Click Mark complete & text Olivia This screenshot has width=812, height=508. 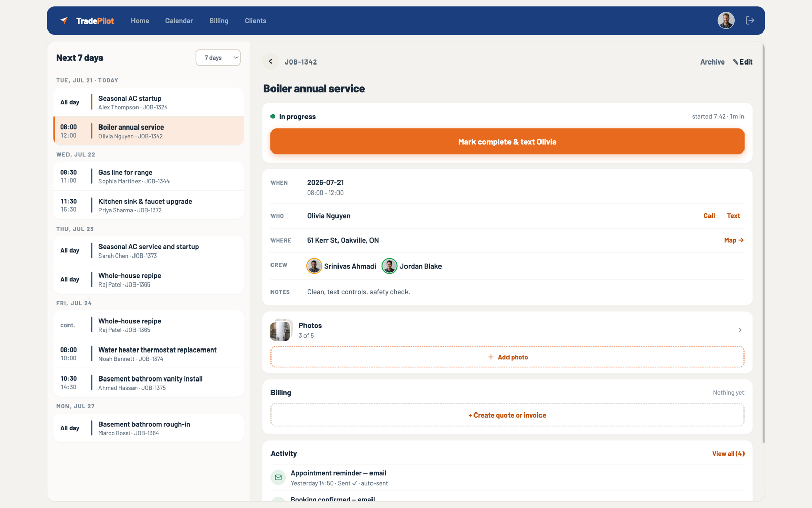(507, 142)
